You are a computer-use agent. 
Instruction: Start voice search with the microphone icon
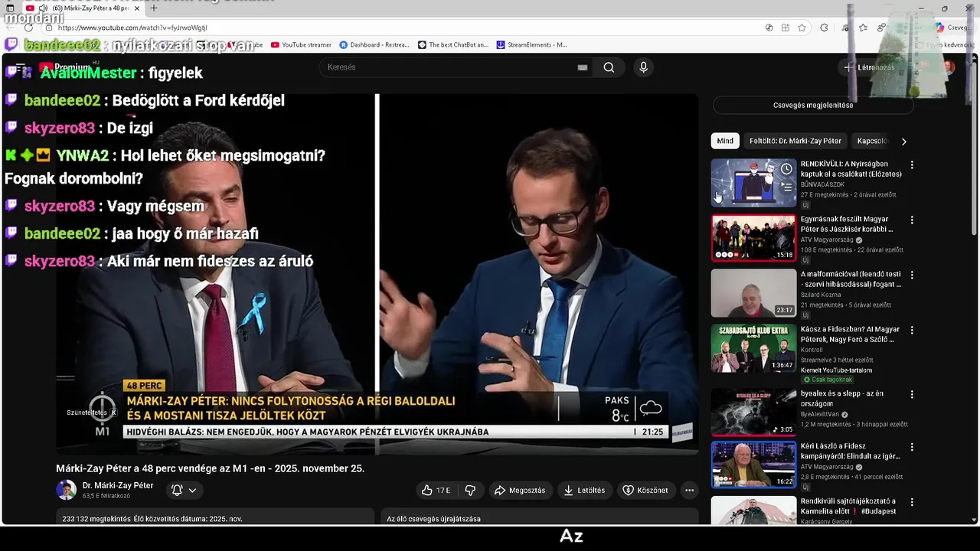pos(643,67)
